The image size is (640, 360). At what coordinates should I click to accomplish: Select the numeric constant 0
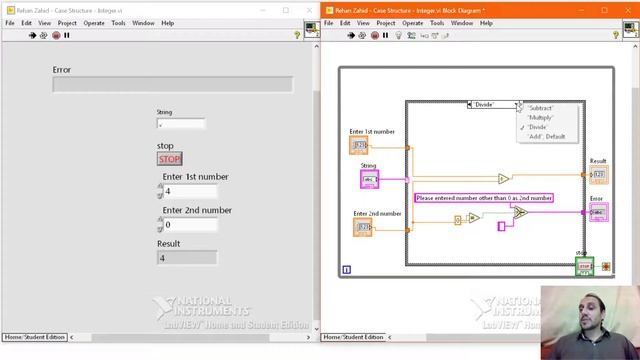coord(458,220)
